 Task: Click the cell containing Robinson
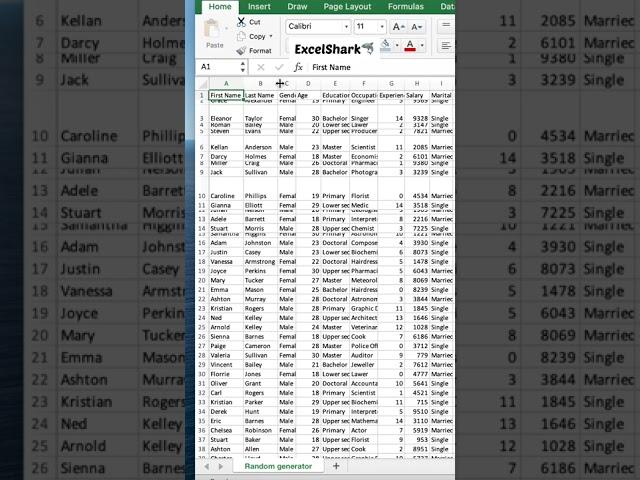[x=260, y=431]
